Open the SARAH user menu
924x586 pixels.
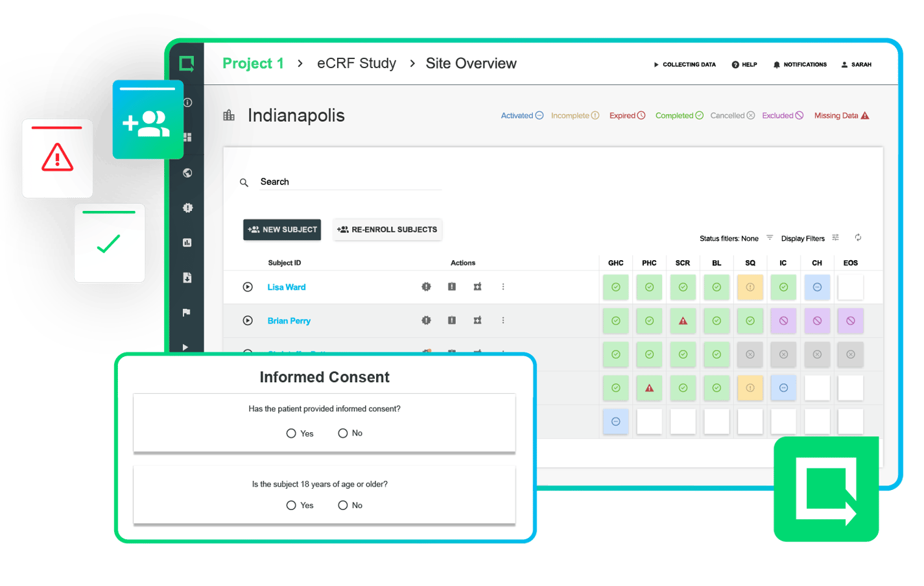click(x=856, y=64)
